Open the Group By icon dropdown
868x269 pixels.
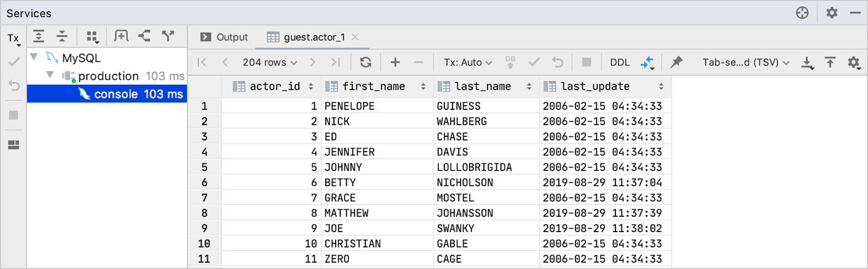coord(92,37)
